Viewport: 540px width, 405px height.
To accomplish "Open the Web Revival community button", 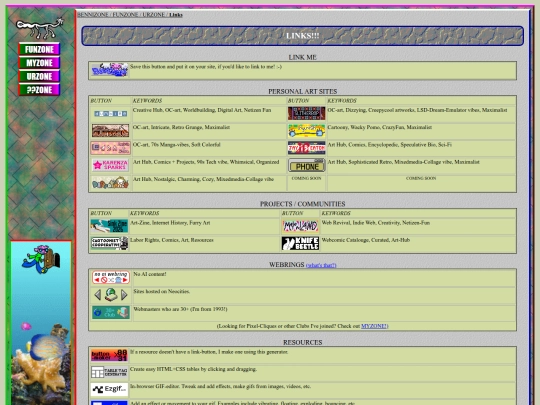I will [x=300, y=226].
